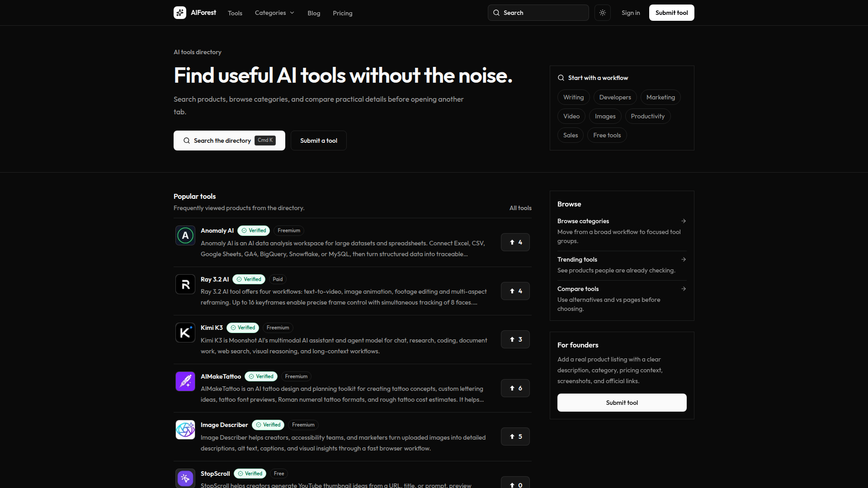
Task: Select the Sales workflow chip
Action: [571, 135]
